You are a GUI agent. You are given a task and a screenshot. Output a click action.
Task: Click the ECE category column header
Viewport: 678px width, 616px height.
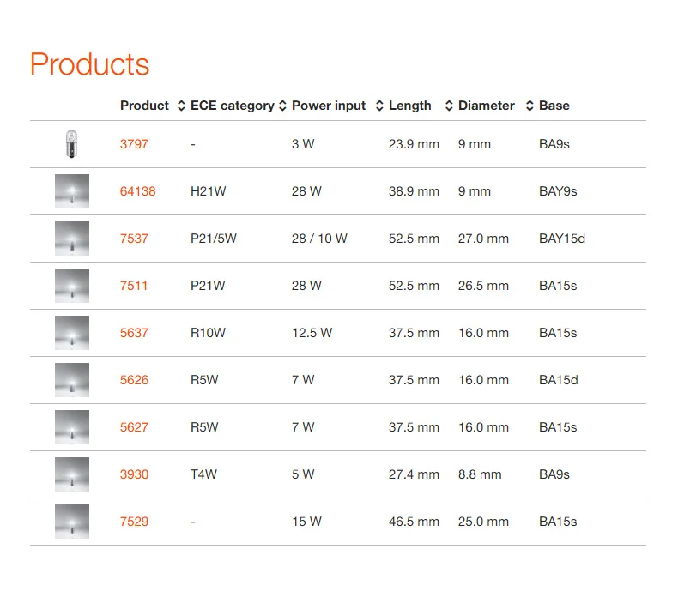(233, 106)
